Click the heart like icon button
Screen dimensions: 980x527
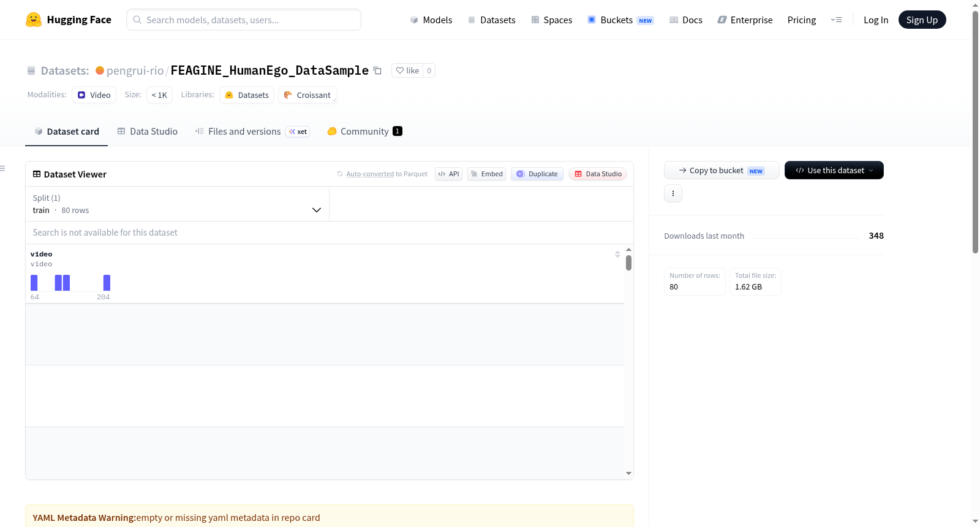(x=407, y=70)
